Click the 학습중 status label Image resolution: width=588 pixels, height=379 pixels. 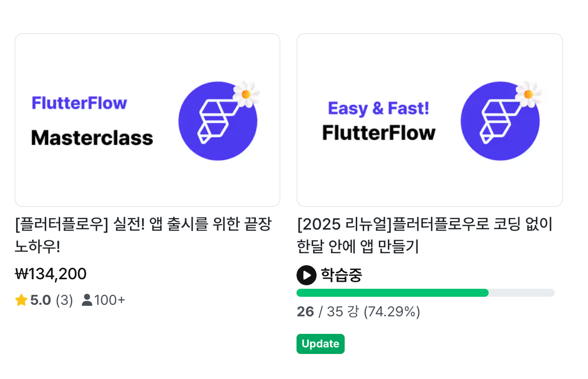click(341, 275)
